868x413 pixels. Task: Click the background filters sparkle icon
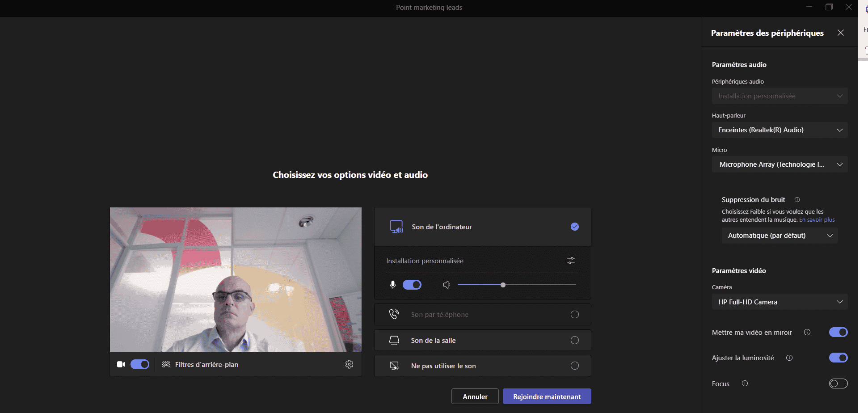166,364
